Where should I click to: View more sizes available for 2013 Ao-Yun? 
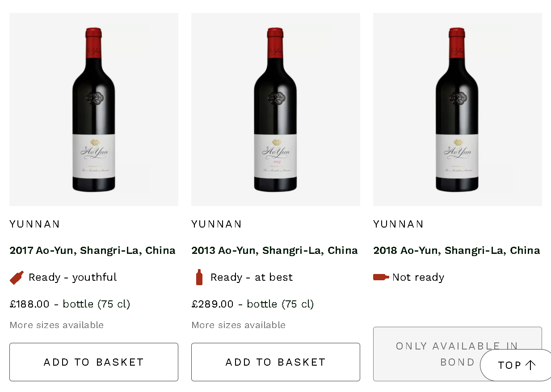click(239, 325)
